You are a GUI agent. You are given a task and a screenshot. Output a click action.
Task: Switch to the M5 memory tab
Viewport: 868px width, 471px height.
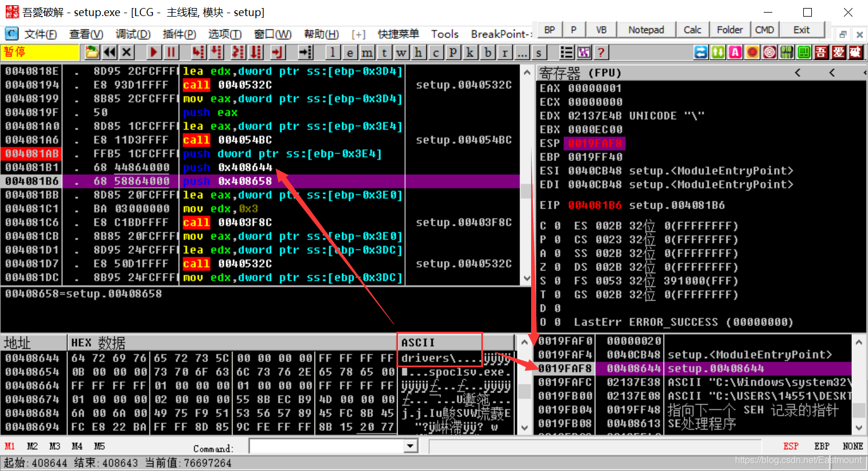(x=99, y=446)
